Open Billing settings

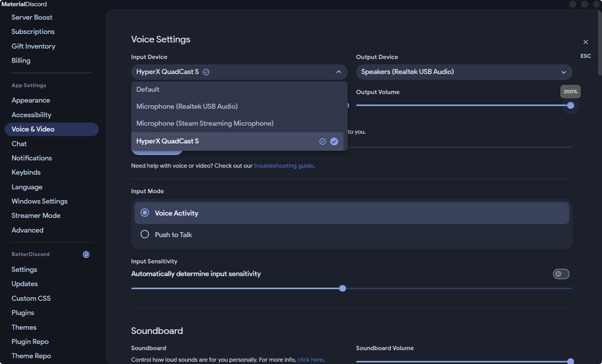click(21, 61)
